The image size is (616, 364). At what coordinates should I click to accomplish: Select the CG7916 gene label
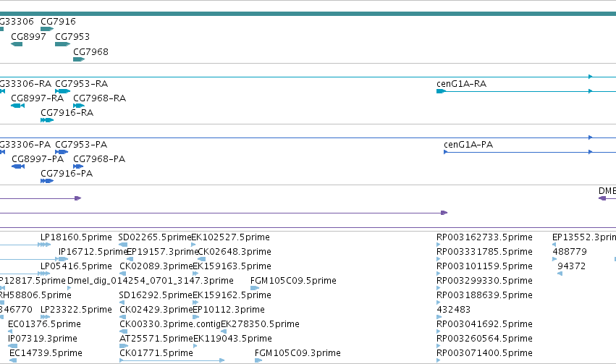click(x=58, y=21)
